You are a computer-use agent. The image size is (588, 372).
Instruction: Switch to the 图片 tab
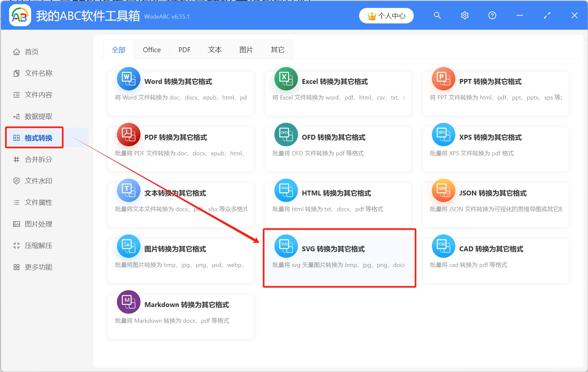click(x=246, y=49)
